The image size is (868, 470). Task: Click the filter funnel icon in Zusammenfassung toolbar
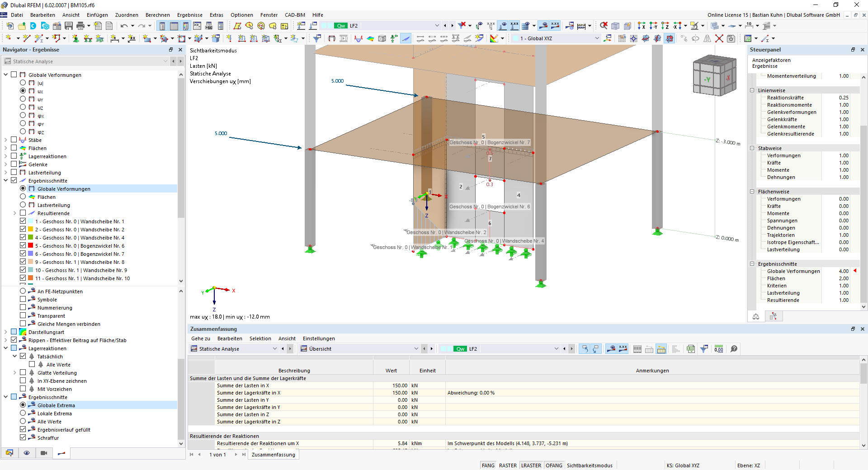pyautogui.click(x=704, y=349)
